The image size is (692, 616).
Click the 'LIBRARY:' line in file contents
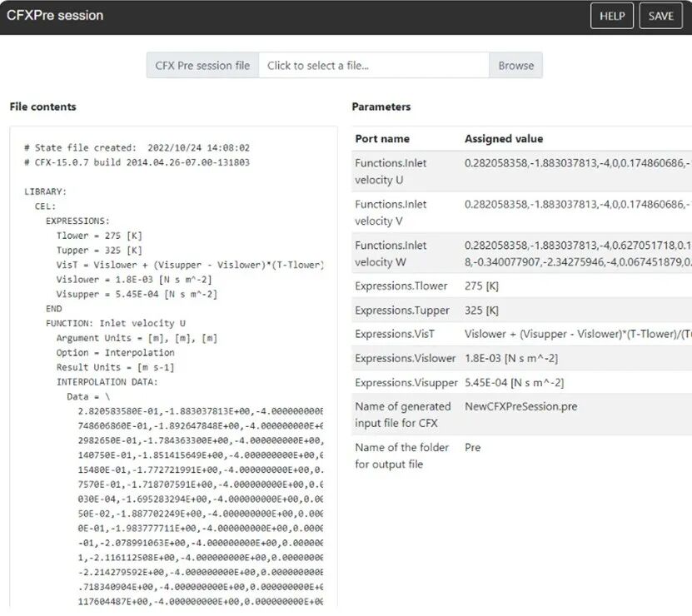point(46,191)
